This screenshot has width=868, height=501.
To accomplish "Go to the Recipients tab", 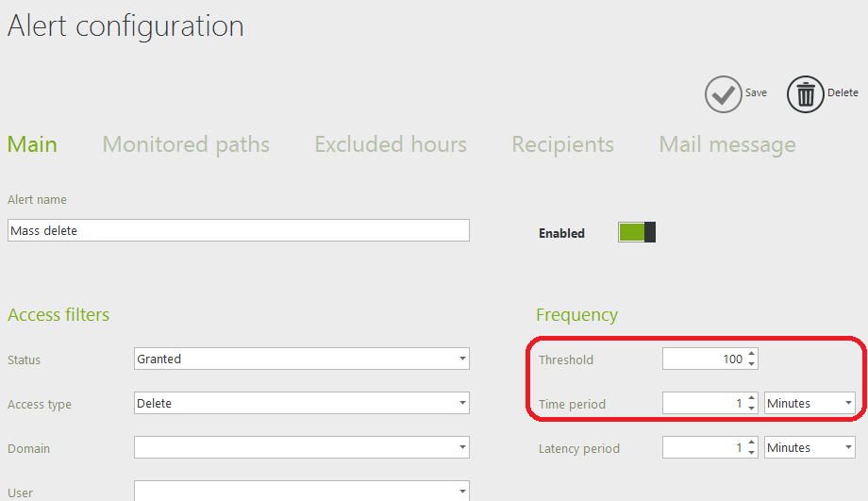I will pyautogui.click(x=562, y=144).
